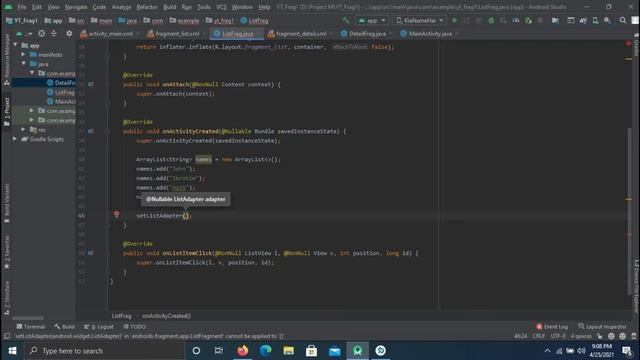Click the Project panel horizontal scrollbar
This screenshot has height=360, width=640.
tap(28, 318)
